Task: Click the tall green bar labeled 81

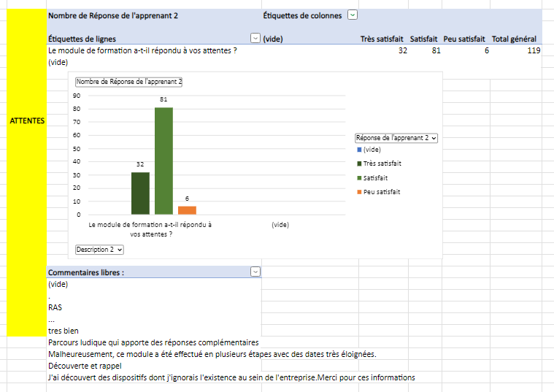Action: (163, 161)
